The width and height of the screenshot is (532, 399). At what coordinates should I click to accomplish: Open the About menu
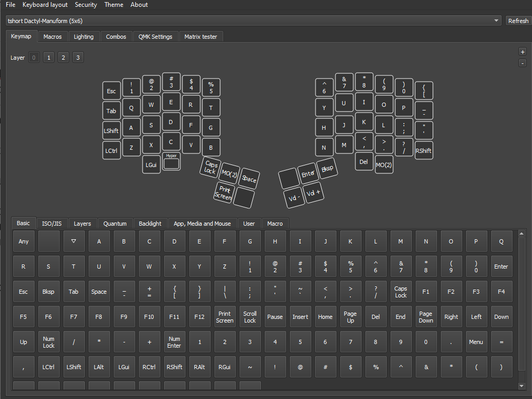139,5
